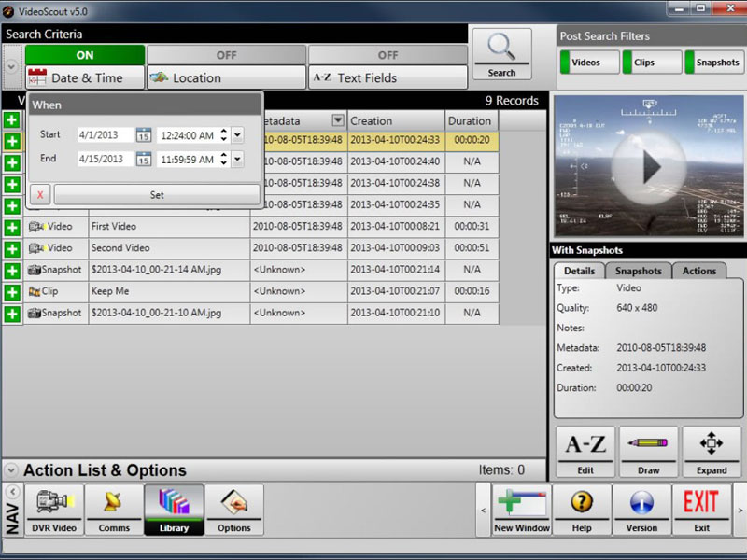Collapse the NAV bar arrow

tap(13, 492)
